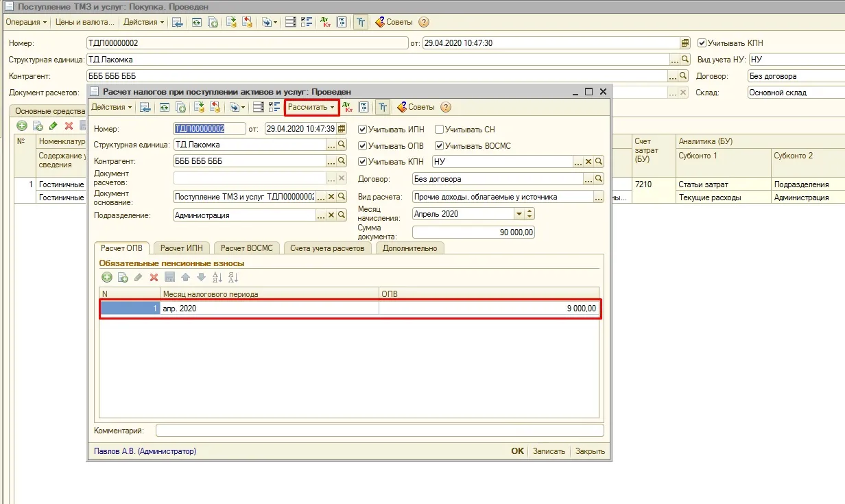Click the Дт/Кт postings icon in dialog toolbar
This screenshot has height=504, width=845.
(348, 107)
